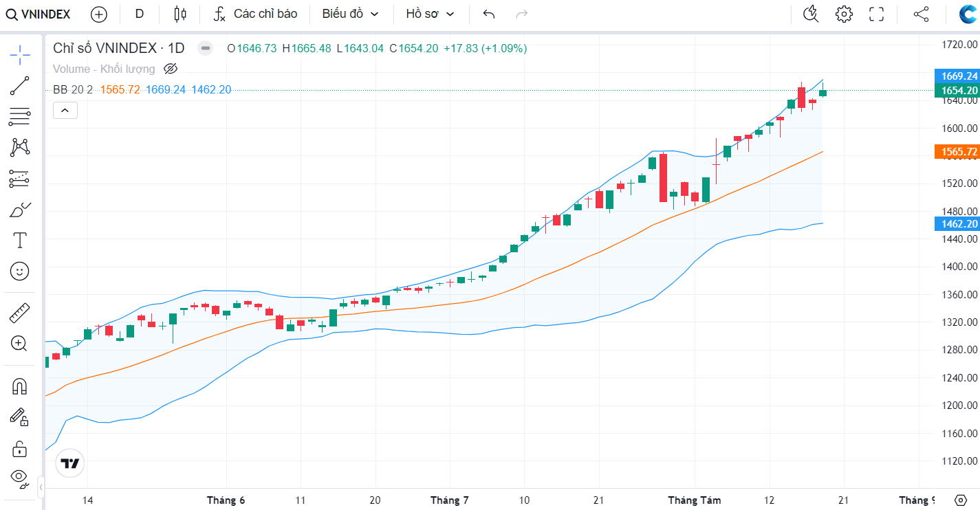The width and height of the screenshot is (980, 510).
Task: Toggle lock all drawing tools
Action: [x=19, y=450]
